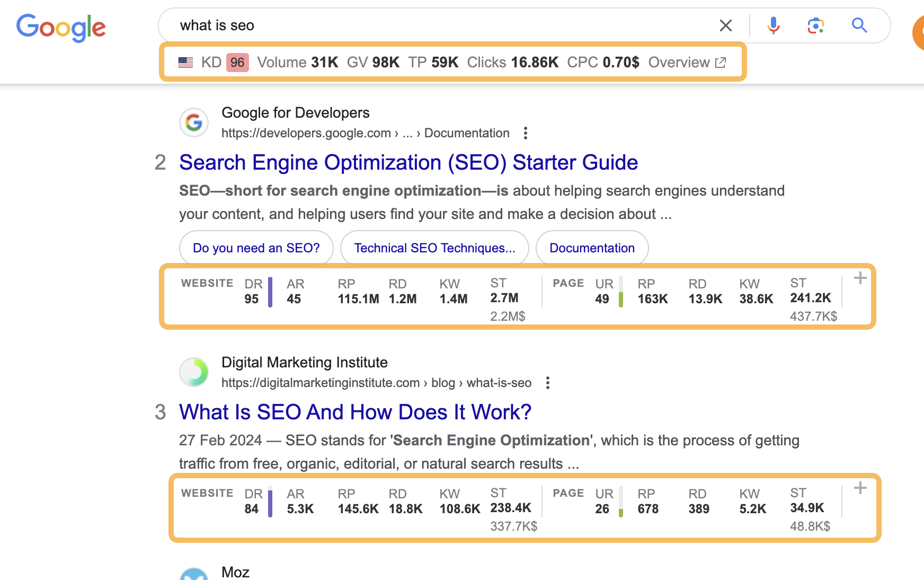The image size is (924, 580).
Task: Click the GV 98K metric
Action: coord(374,63)
